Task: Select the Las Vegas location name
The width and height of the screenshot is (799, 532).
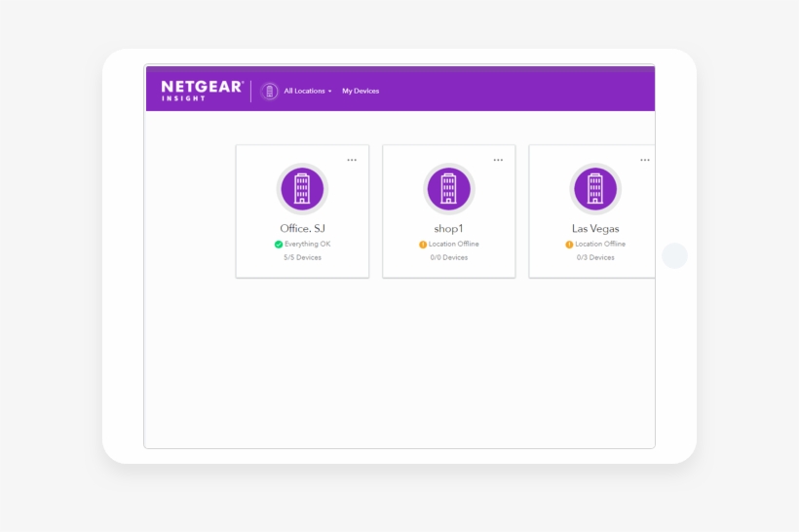Action: pyautogui.click(x=595, y=228)
